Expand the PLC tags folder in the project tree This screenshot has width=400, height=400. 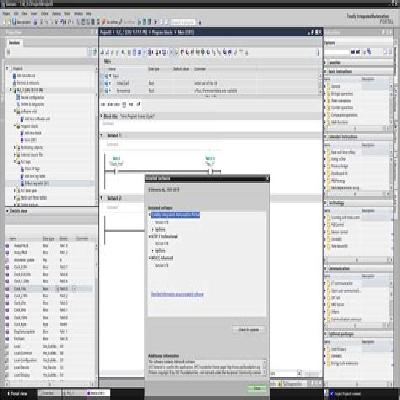[15, 162]
